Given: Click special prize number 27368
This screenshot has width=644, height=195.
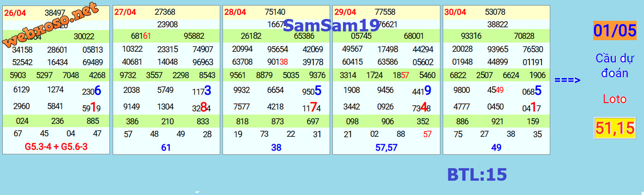Looking at the screenshot, I should [x=165, y=12].
